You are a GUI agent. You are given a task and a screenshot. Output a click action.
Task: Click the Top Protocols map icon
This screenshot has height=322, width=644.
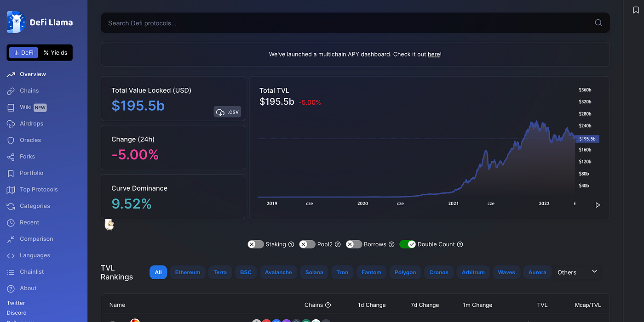coord(11,190)
